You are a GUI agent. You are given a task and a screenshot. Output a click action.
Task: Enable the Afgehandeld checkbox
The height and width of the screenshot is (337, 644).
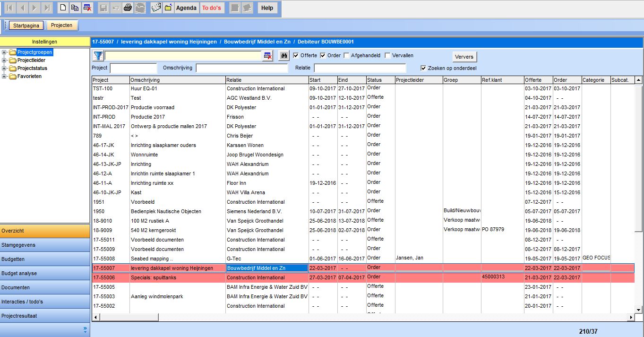pos(347,55)
